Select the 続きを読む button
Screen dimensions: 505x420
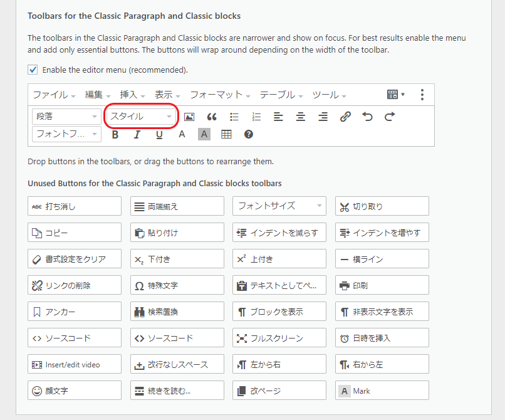tap(177, 391)
